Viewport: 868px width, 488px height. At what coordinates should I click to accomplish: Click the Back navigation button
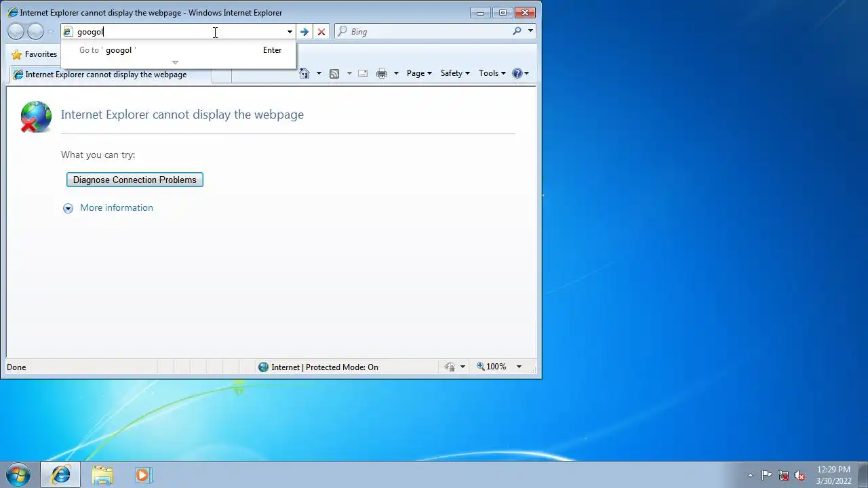click(16, 31)
